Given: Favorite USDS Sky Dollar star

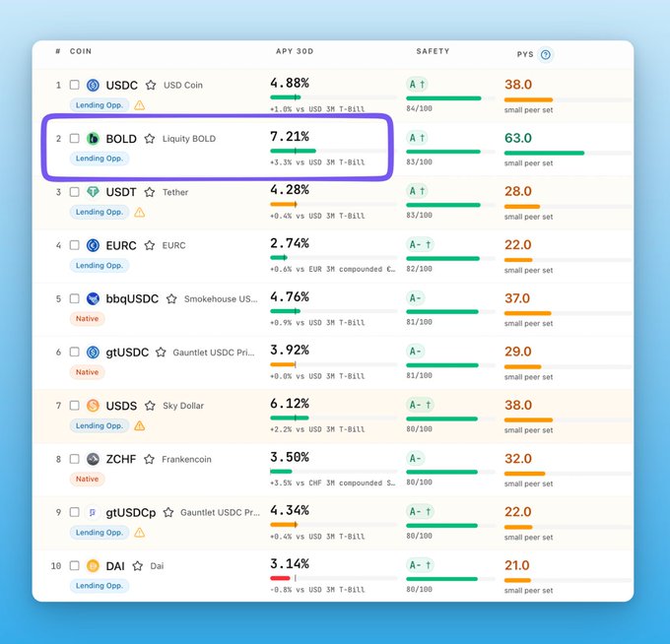Looking at the screenshot, I should [150, 406].
